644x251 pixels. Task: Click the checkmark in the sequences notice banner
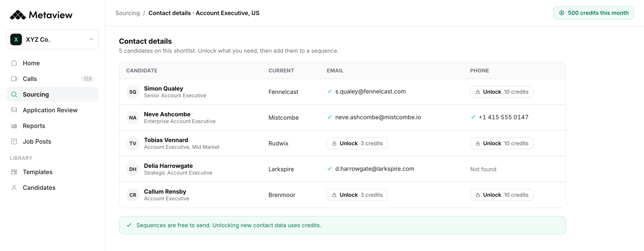tap(129, 225)
